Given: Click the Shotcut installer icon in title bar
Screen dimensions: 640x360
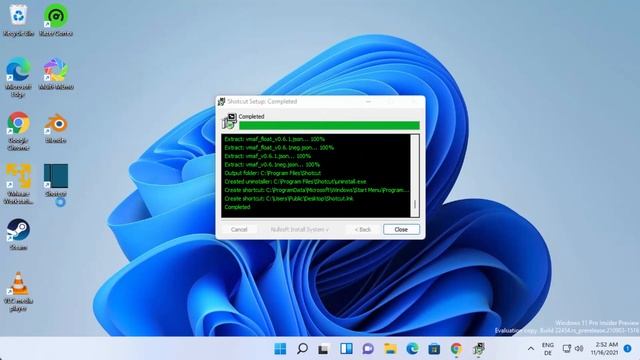Looking at the screenshot, I should [221, 102].
